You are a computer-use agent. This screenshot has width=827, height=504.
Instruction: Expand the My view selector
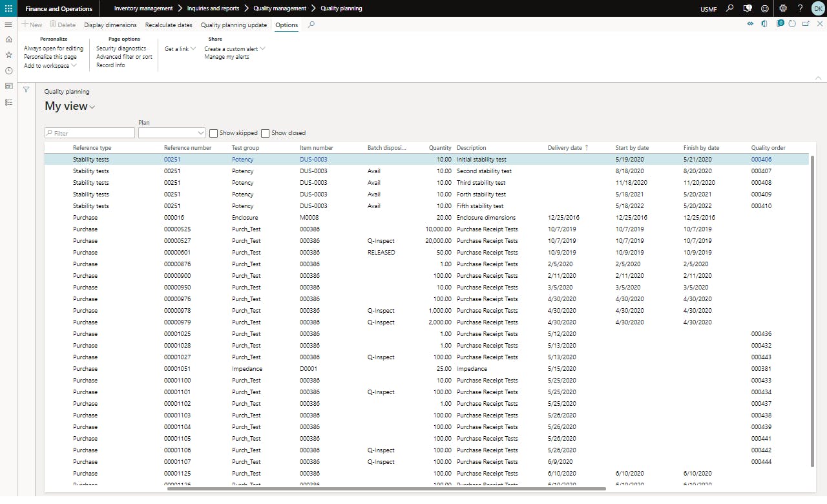click(70, 107)
